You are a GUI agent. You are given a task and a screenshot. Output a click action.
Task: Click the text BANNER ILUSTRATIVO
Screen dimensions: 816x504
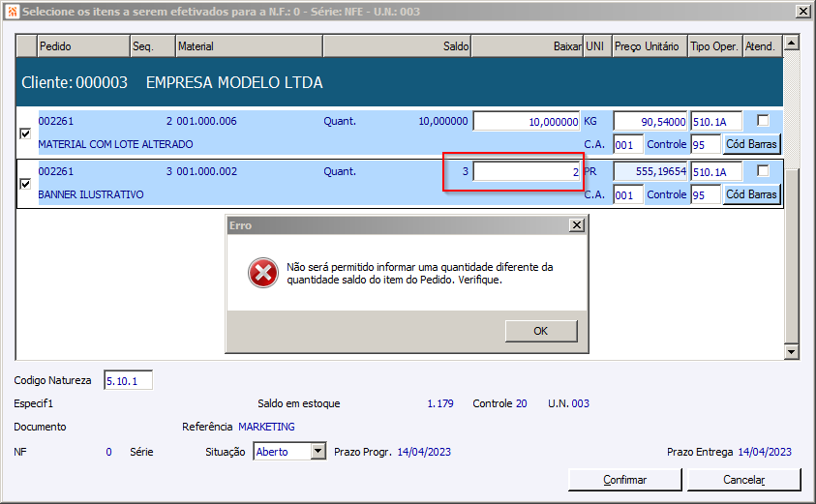[91, 194]
